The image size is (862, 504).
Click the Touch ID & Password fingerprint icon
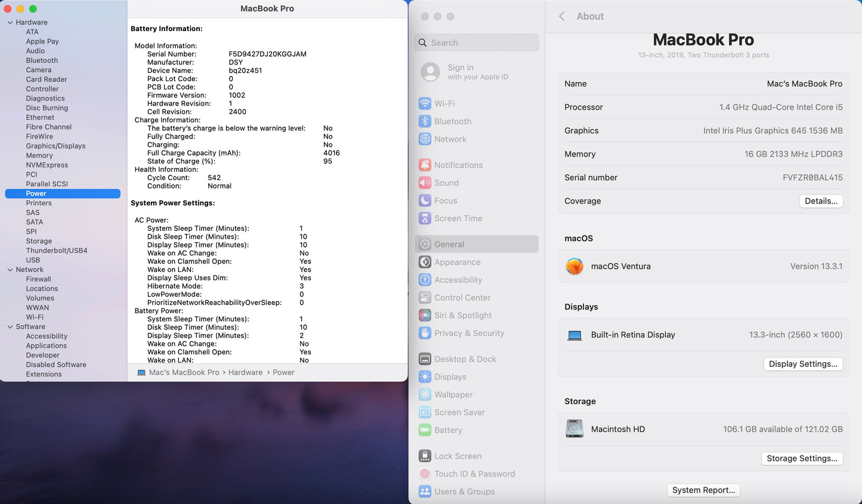pyautogui.click(x=425, y=474)
